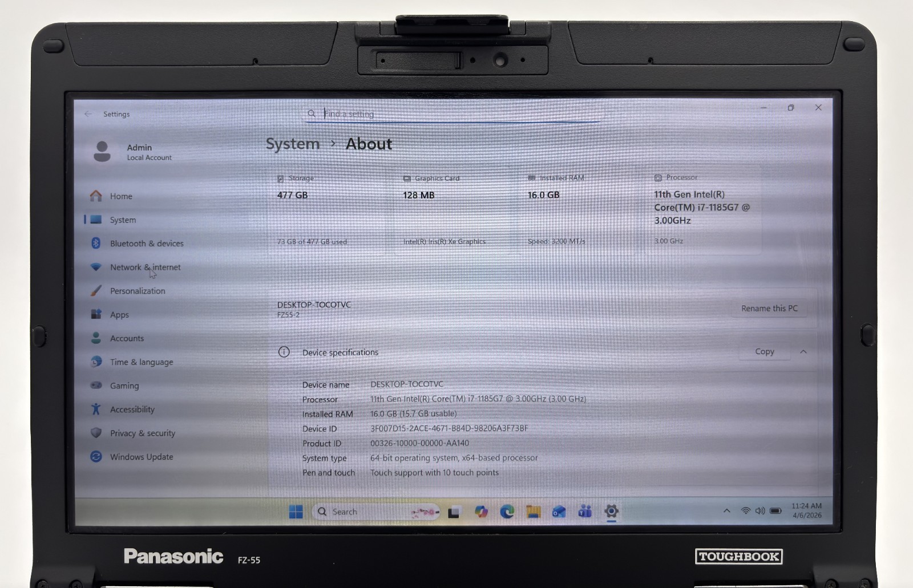Image resolution: width=913 pixels, height=588 pixels.
Task: Click the battery tray icon
Action: pos(775,511)
